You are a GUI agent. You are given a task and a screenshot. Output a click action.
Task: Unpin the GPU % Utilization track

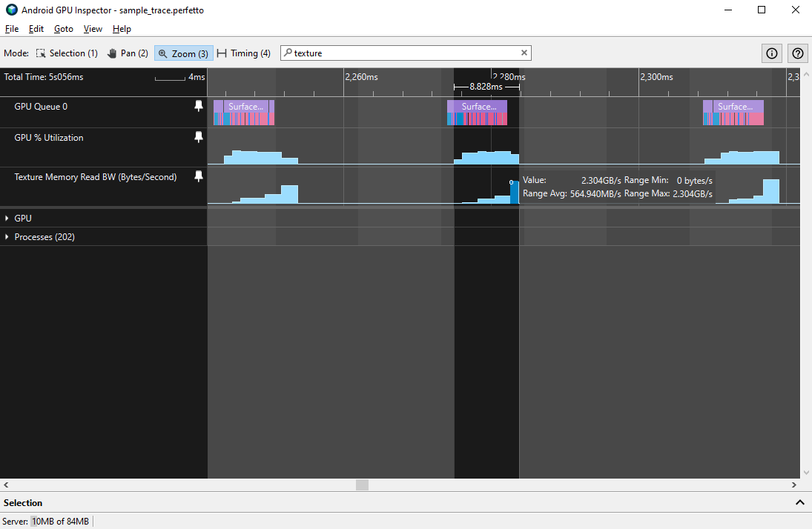pos(198,136)
